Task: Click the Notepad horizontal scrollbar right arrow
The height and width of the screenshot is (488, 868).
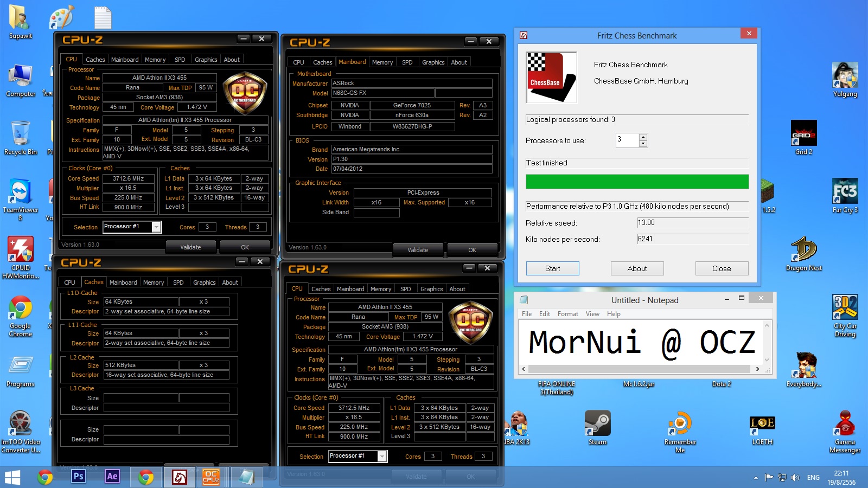Action: click(757, 369)
